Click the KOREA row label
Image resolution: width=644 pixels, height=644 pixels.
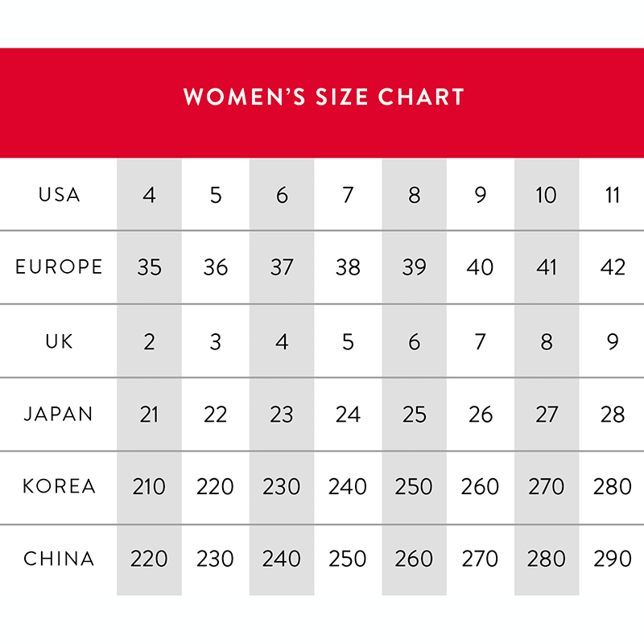[59, 486]
